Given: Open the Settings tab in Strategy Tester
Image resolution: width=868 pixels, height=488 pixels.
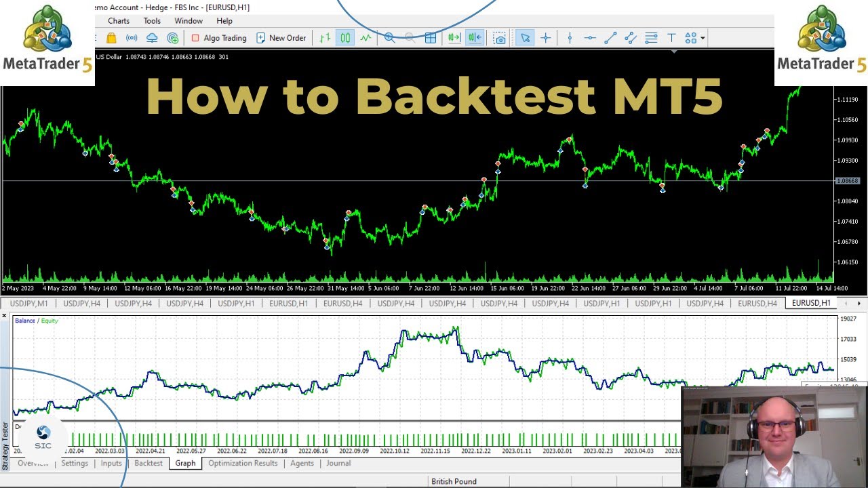Looking at the screenshot, I should tap(75, 464).
